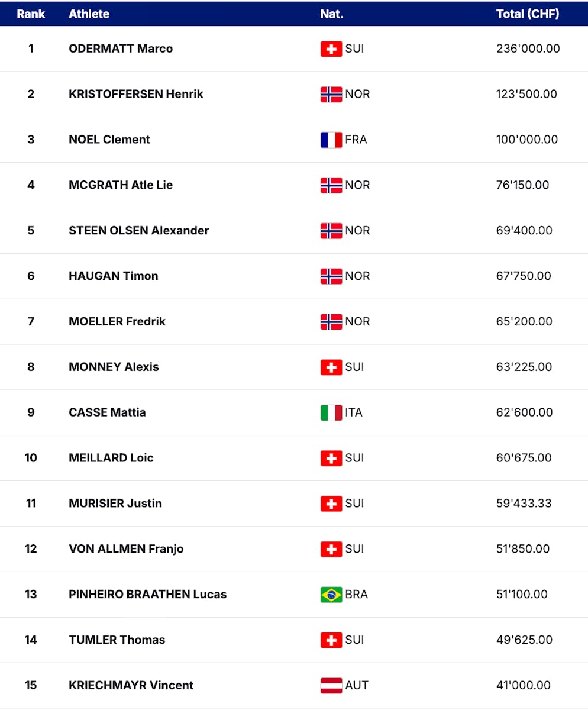Viewport: 588px width, 710px height.
Task: Click the Norwegian flag next to HAUGAN Timon
Action: pos(331,276)
